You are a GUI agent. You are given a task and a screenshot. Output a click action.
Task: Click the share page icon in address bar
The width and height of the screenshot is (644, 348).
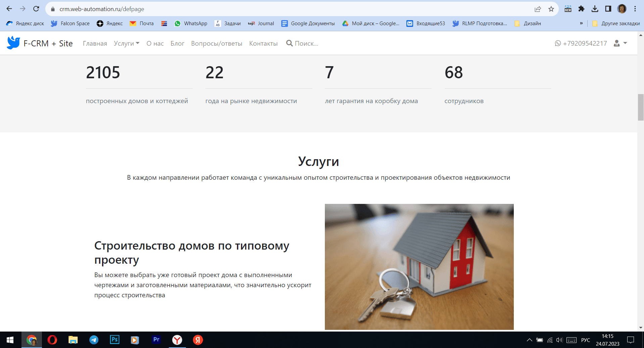538,9
